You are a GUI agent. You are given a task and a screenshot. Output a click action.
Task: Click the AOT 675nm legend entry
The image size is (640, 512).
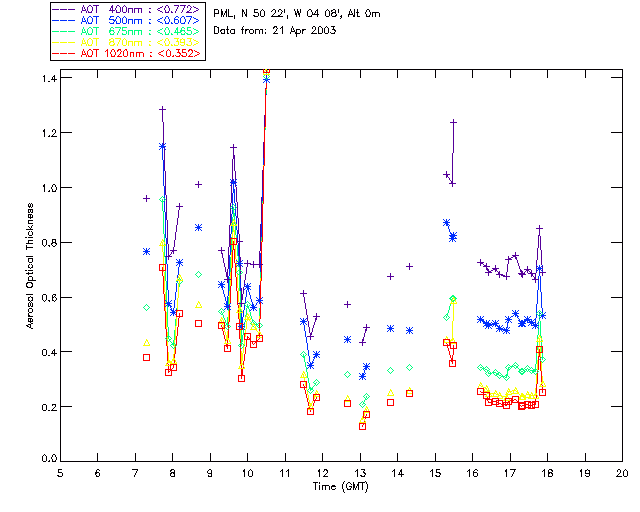[x=127, y=31]
